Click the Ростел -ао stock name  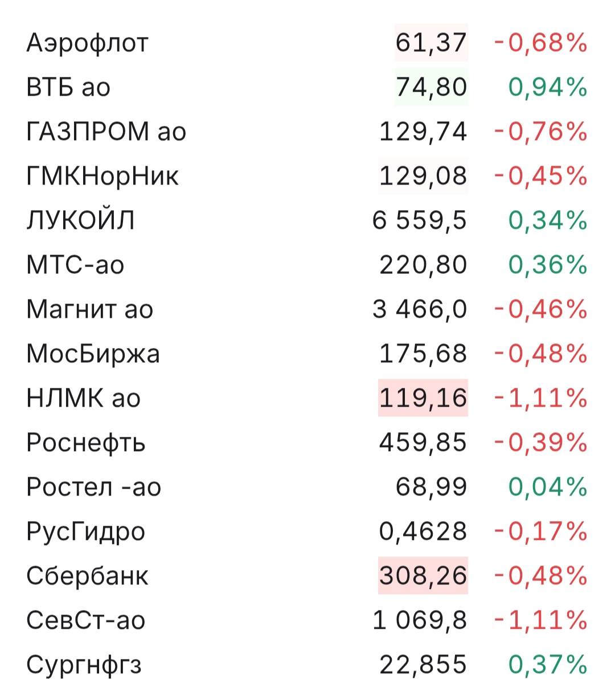(x=94, y=487)
